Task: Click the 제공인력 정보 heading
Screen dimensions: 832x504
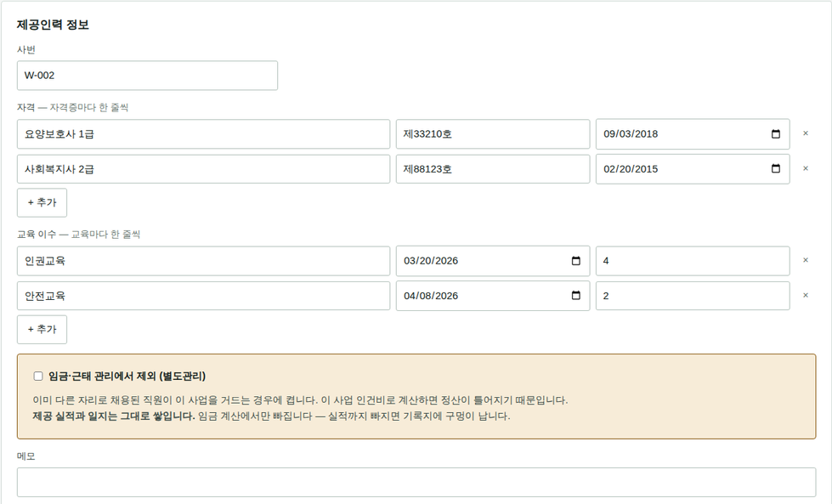Action: [x=53, y=25]
